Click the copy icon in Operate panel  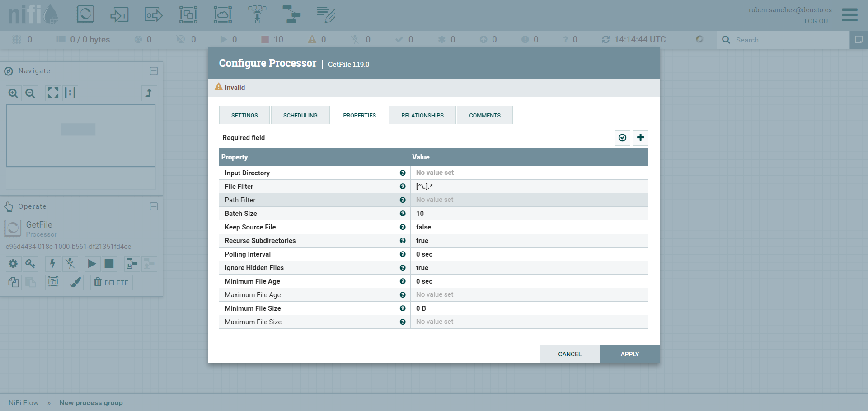[14, 282]
